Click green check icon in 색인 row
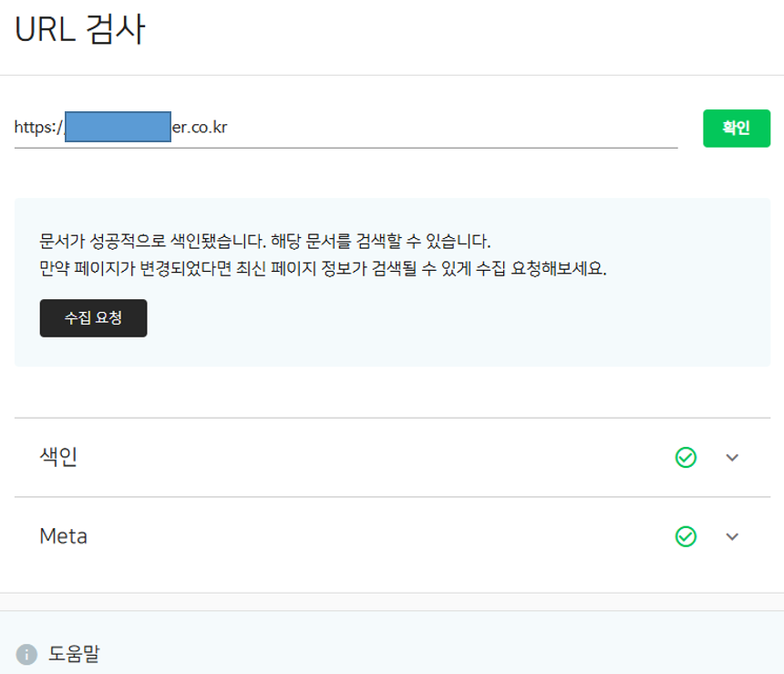The image size is (784, 674). (686, 457)
